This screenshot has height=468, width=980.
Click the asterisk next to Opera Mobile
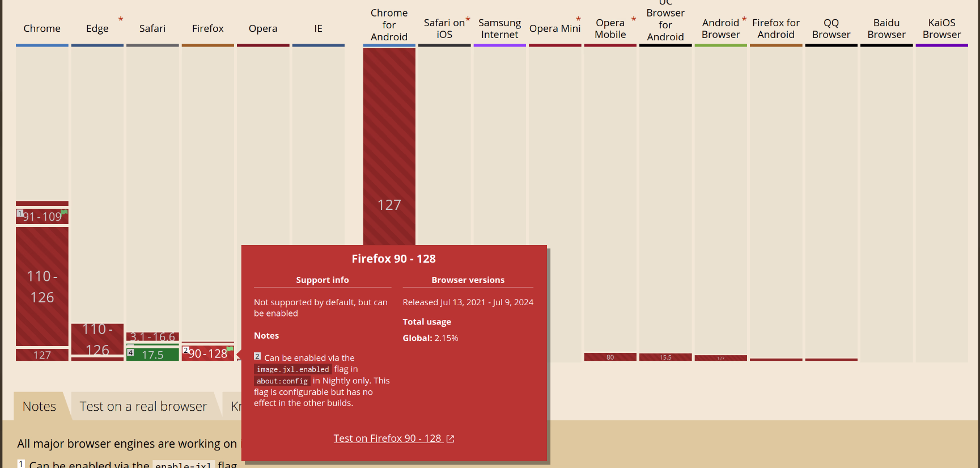(x=634, y=20)
